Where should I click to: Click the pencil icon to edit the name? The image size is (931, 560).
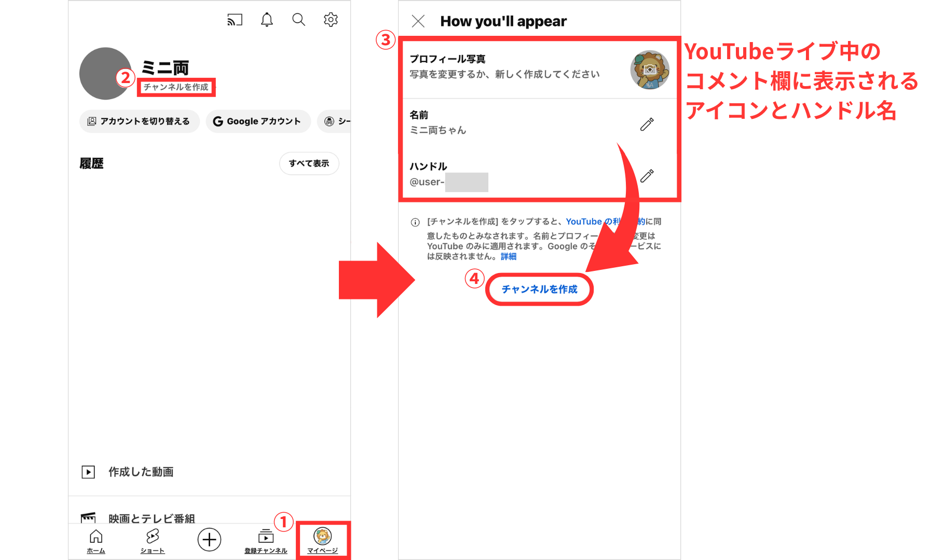click(x=647, y=123)
